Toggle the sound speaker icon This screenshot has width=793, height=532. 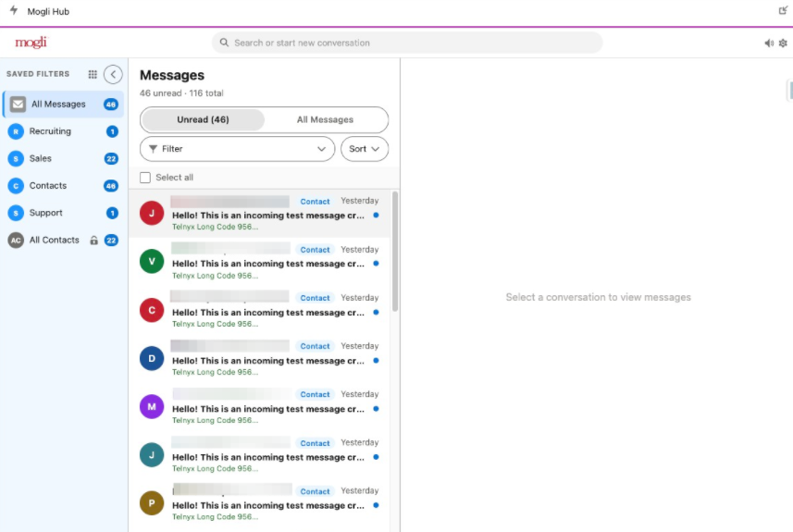pyautogui.click(x=769, y=43)
